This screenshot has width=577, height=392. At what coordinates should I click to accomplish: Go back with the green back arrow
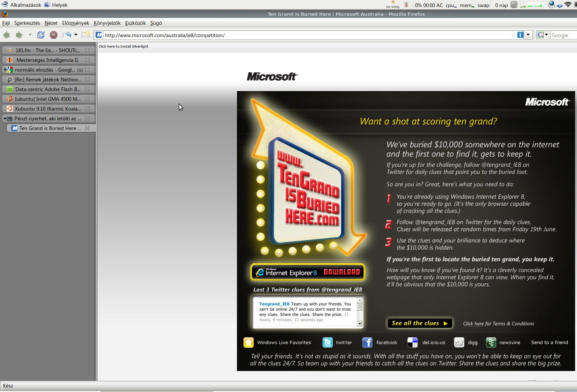[6, 35]
